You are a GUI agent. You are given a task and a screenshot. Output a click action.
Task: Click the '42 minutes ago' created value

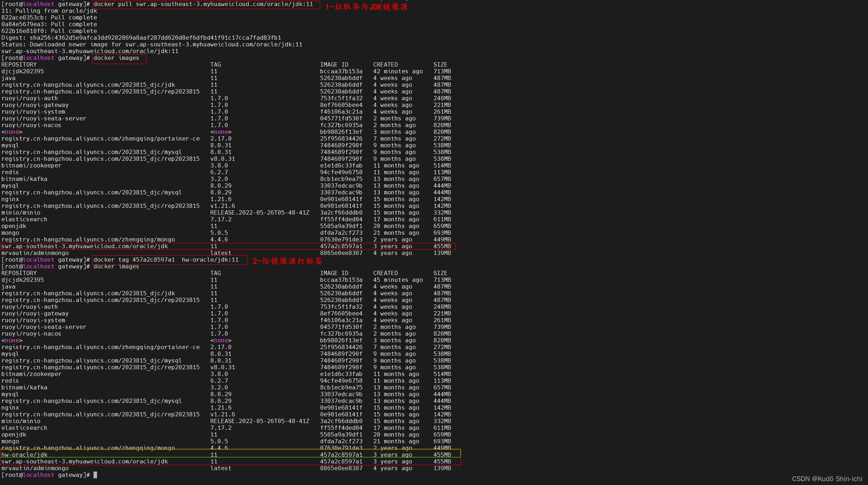click(398, 72)
